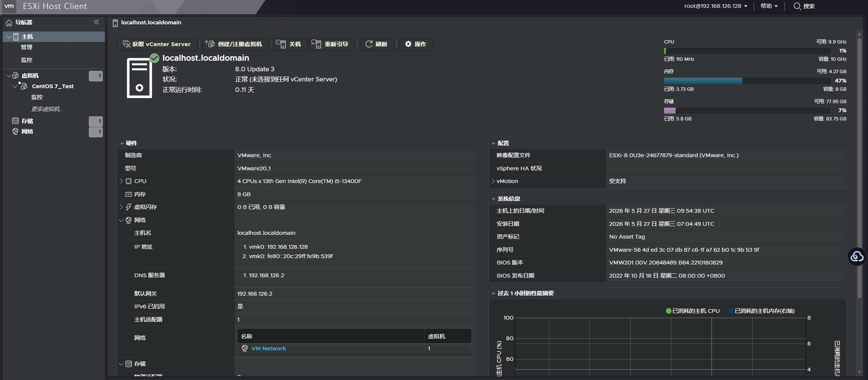Click the 刷新 refresh button
Screen dimensions: 868x380
click(x=377, y=44)
